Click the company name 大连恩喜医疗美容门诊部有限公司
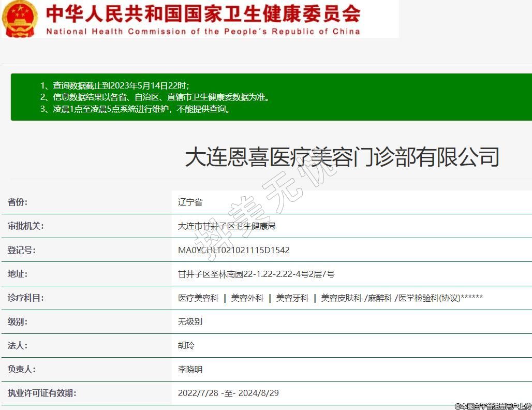 pyautogui.click(x=342, y=157)
